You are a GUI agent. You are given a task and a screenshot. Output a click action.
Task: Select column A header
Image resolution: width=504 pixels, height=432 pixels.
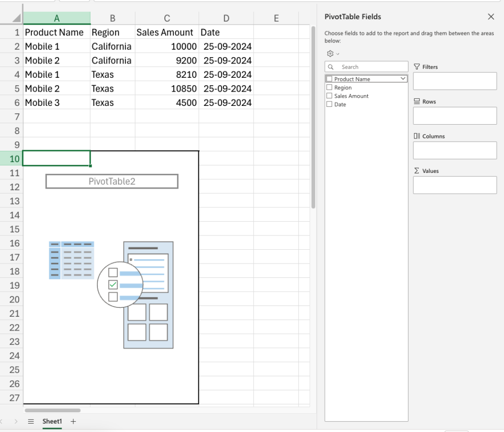click(x=57, y=17)
